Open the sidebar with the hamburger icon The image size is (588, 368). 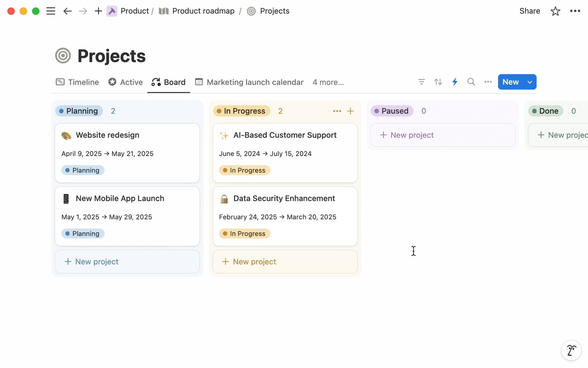pos(51,11)
